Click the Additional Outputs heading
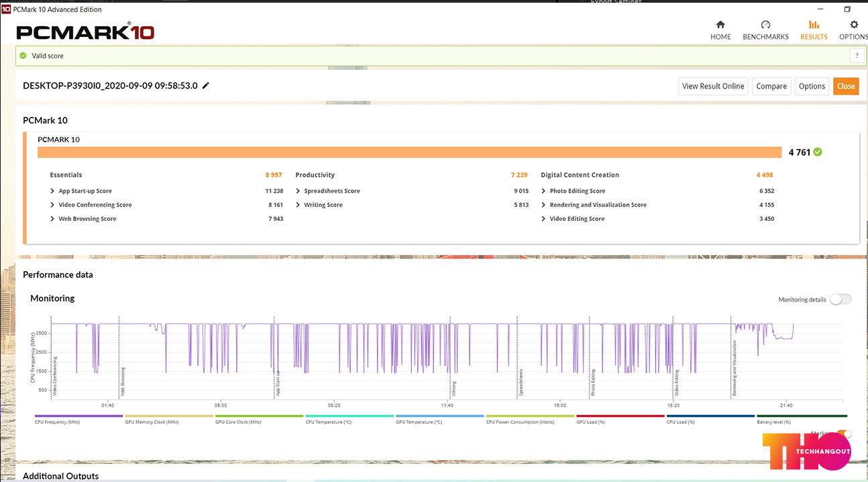Image resolution: width=868 pixels, height=482 pixels. point(61,476)
